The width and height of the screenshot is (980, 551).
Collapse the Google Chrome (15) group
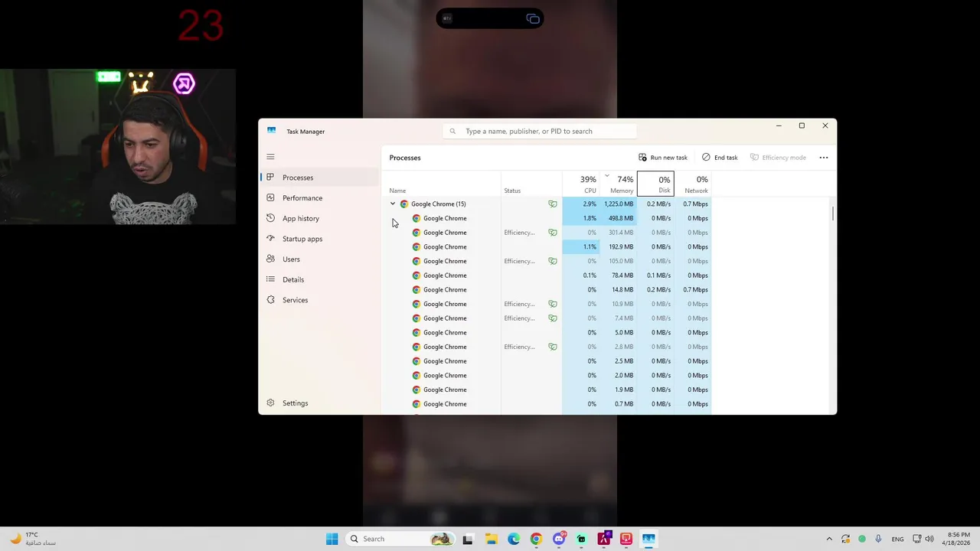[x=393, y=204]
